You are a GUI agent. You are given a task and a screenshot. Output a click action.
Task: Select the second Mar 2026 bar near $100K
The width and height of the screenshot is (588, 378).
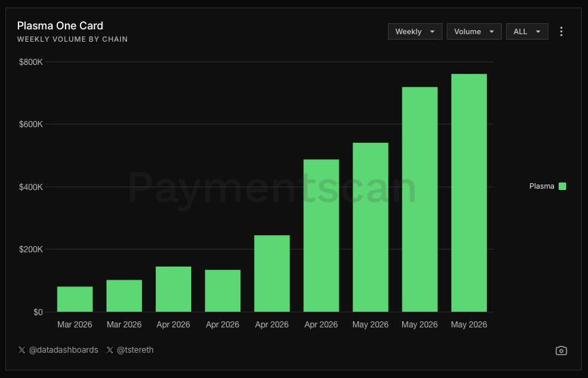[124, 296]
